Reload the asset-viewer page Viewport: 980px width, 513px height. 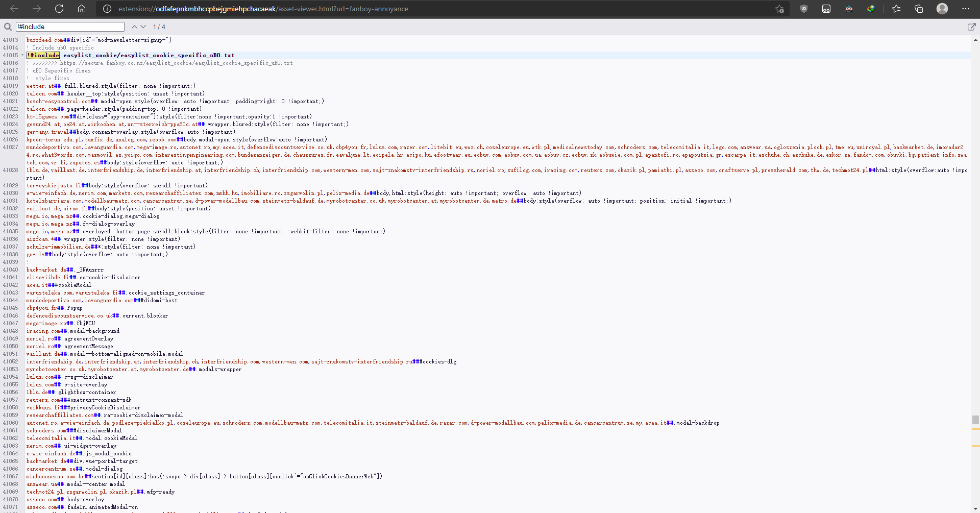tap(59, 9)
